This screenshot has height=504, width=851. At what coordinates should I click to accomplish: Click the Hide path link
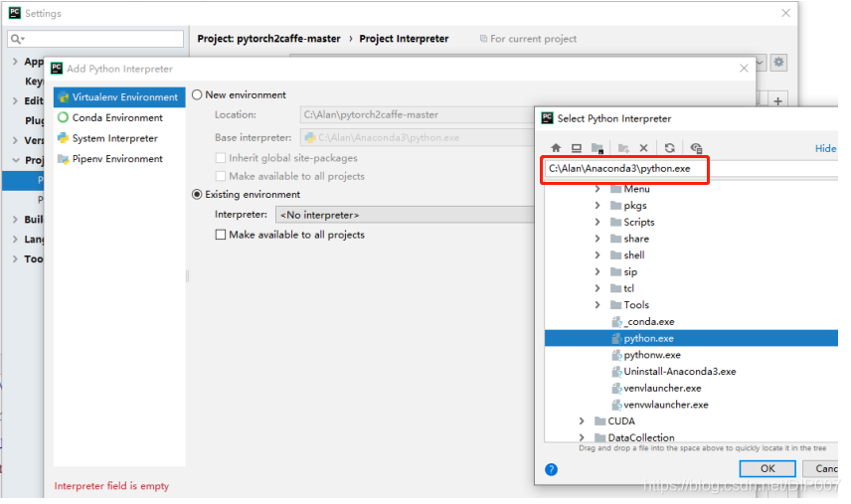825,149
